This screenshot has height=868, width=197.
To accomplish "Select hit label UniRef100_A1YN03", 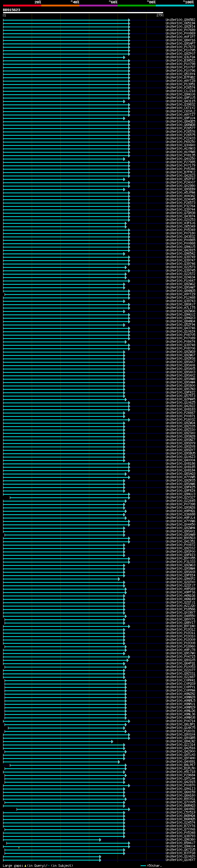I will coord(180,149).
